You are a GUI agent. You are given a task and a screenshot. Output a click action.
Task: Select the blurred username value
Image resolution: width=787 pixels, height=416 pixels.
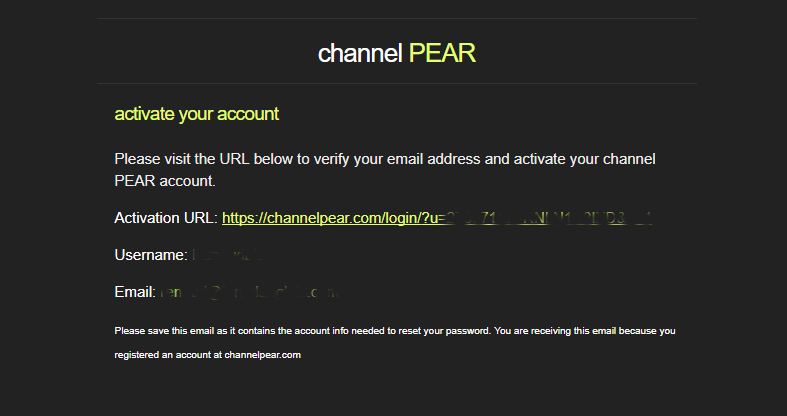227,255
